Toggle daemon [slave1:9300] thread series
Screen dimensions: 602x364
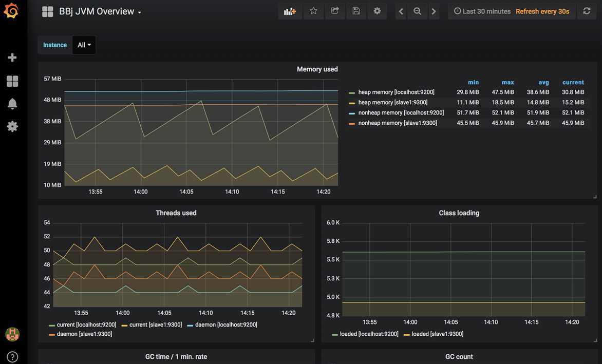click(x=84, y=334)
